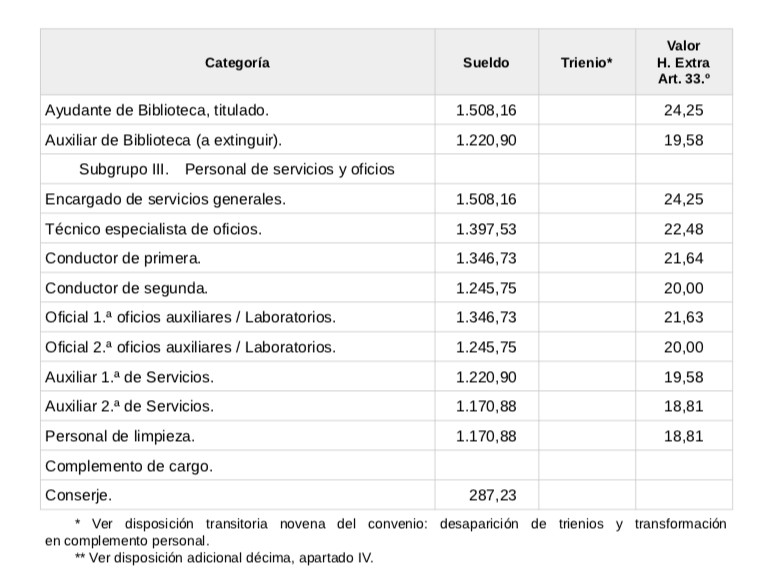Screen dimensions: 776x580
Task: Click the 'Valor H. Extra Art. 33.º' header
Action: [683, 62]
